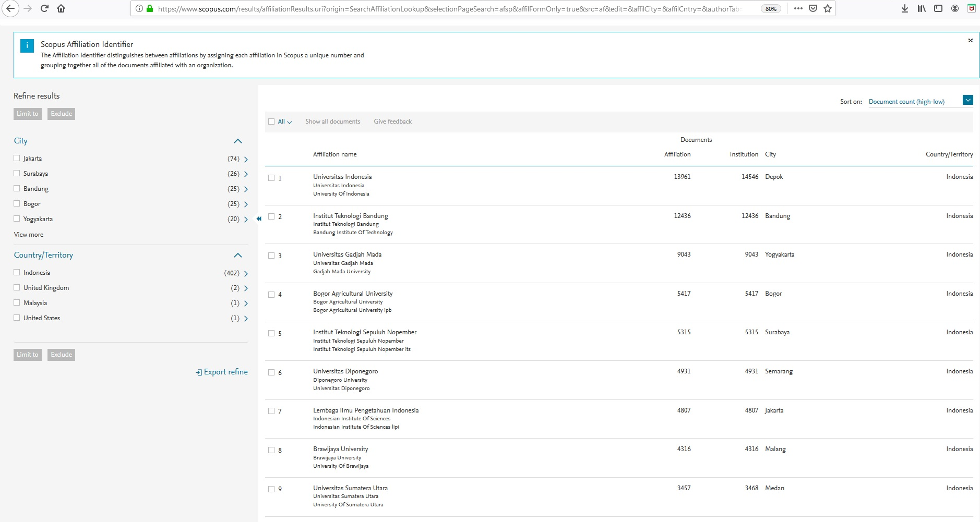The width and height of the screenshot is (980, 522).
Task: Click institution count 5315 for ITS Surabaya
Action: (751, 332)
